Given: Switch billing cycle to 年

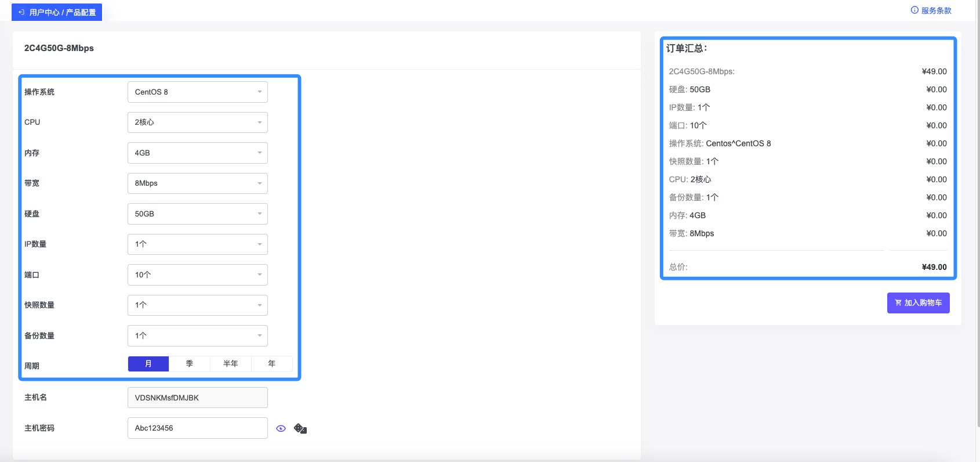Looking at the screenshot, I should (x=272, y=364).
